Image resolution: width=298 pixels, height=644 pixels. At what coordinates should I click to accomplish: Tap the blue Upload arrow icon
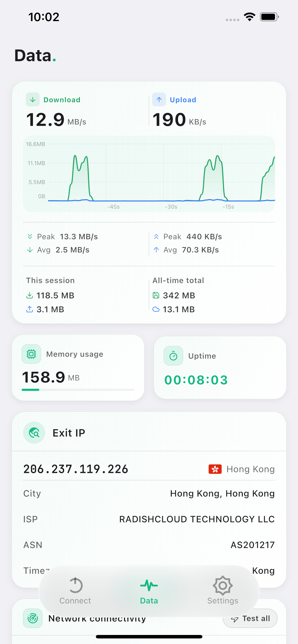[x=159, y=99]
